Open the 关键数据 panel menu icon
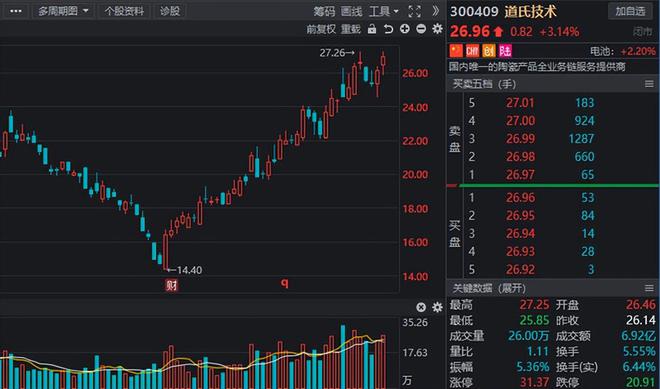This screenshot has height=389, width=660. [649, 288]
